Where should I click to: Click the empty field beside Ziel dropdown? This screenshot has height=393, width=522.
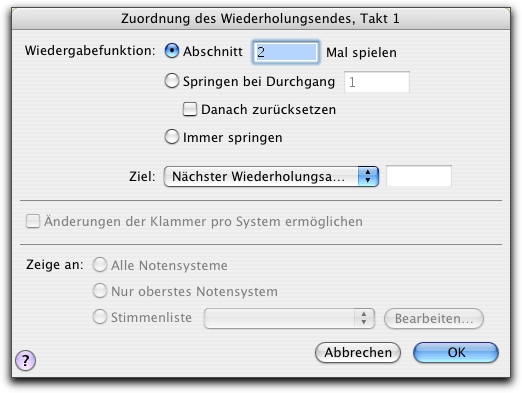(x=419, y=176)
